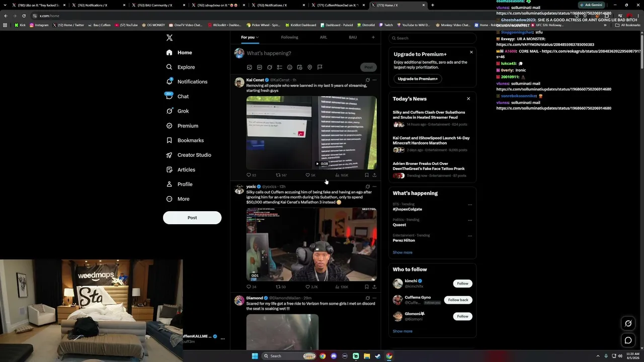Open options for Perez Hilton trend
Screen dimensions: 644x362
click(470, 236)
